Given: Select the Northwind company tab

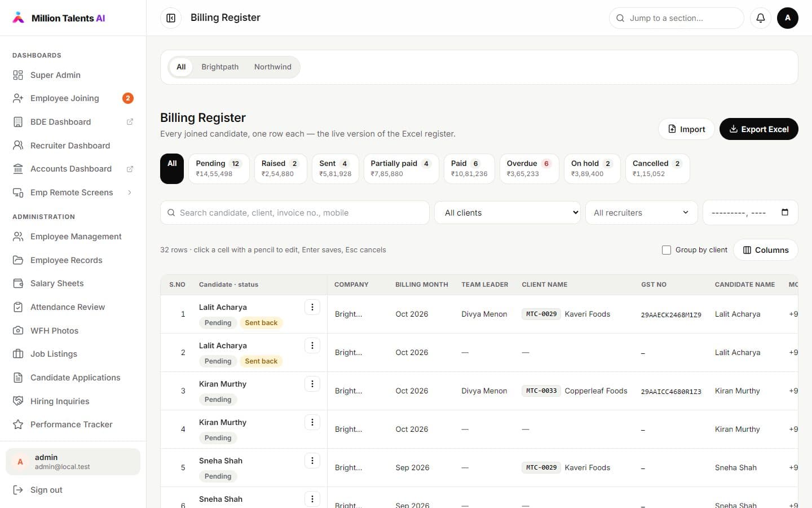Looking at the screenshot, I should pyautogui.click(x=273, y=67).
